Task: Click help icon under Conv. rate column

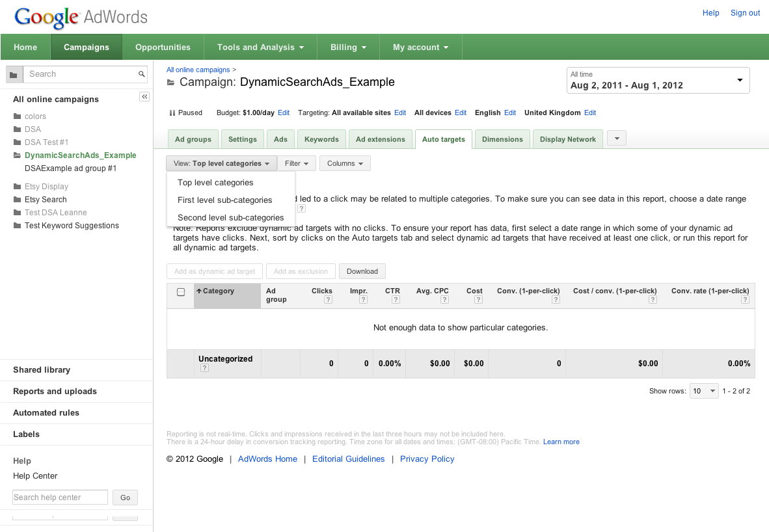Action: click(745, 300)
